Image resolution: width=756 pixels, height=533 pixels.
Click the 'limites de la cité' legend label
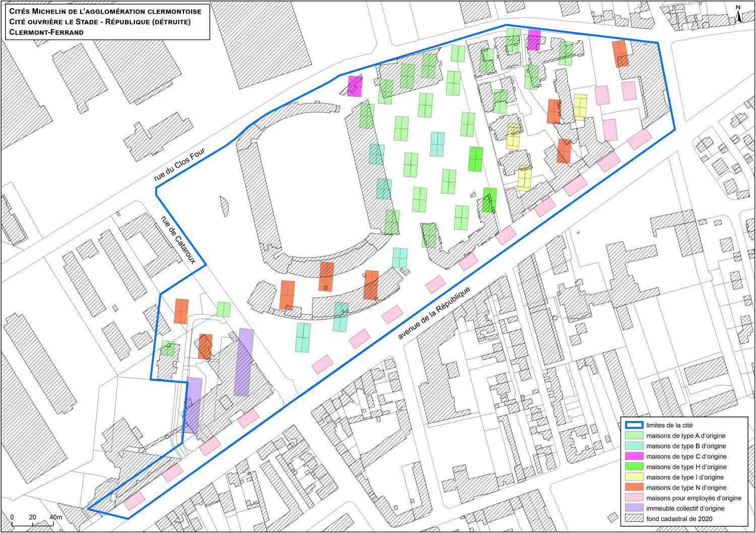click(668, 425)
